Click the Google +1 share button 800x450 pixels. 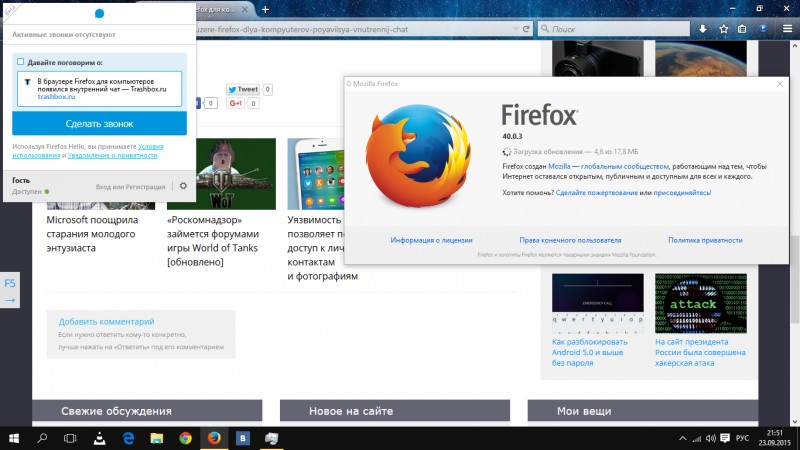tap(237, 103)
